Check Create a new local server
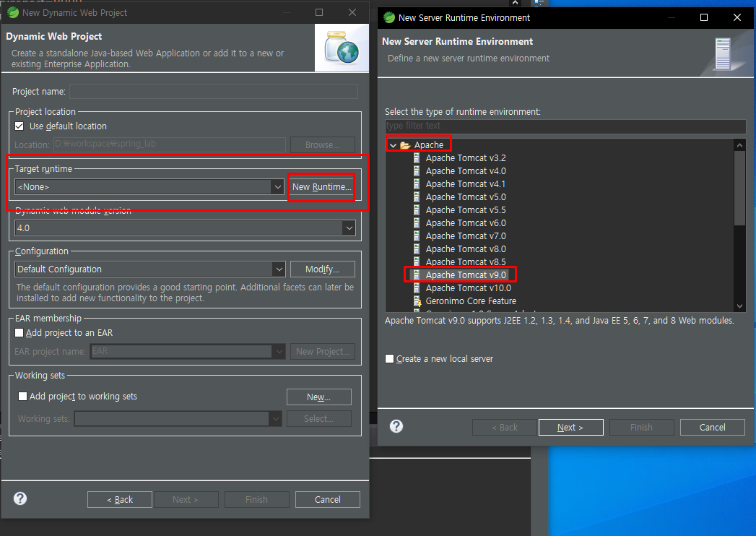 [390, 358]
